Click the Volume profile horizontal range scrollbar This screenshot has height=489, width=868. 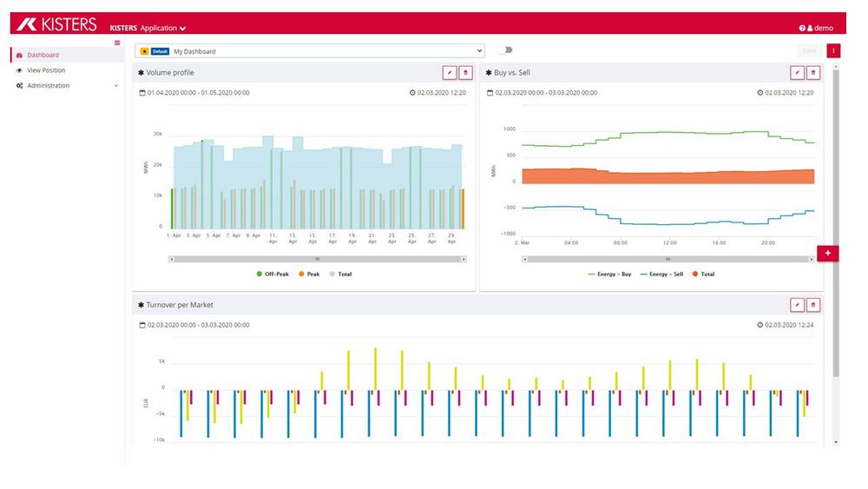[x=318, y=259]
